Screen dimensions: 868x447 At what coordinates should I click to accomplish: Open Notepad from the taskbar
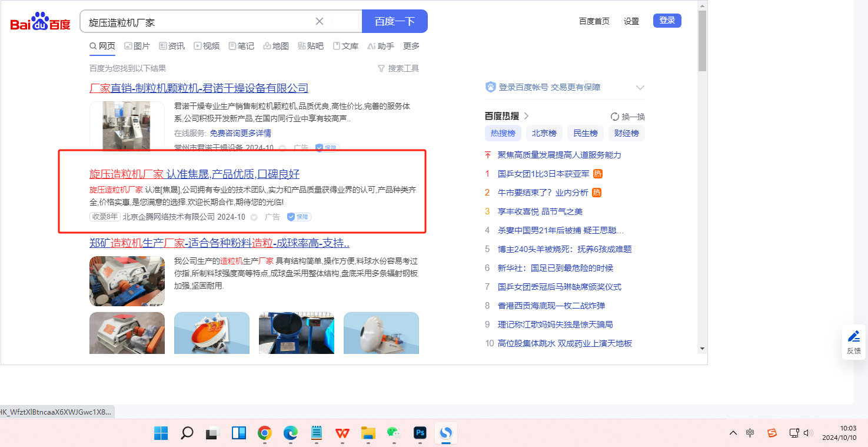click(x=317, y=433)
